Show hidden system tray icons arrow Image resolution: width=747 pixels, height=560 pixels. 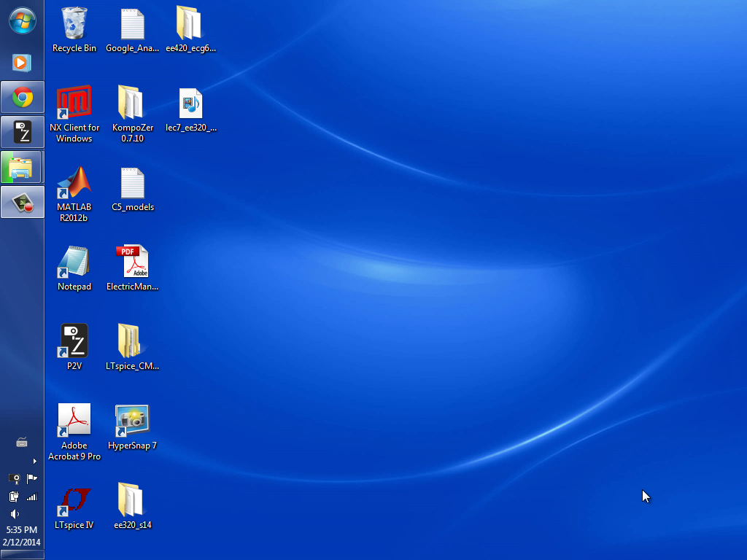(34, 461)
